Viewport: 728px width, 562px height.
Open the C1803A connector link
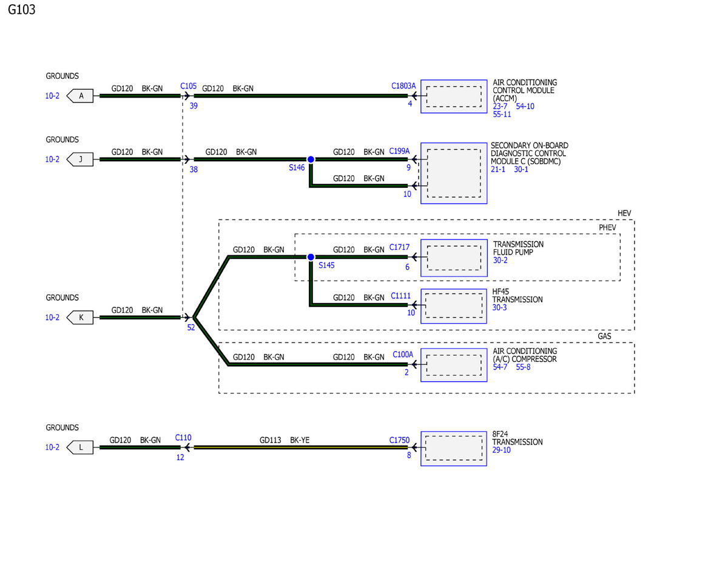coord(403,86)
